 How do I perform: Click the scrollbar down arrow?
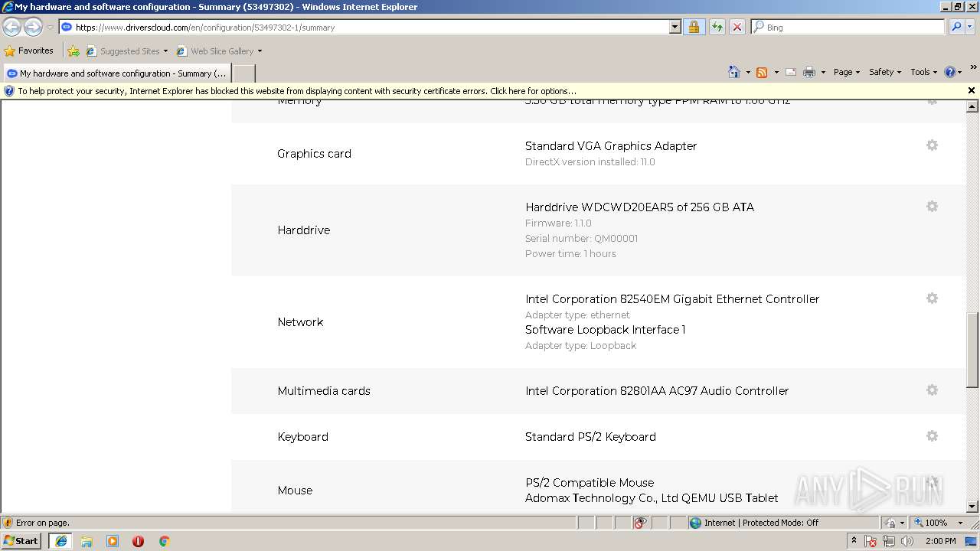(x=972, y=507)
